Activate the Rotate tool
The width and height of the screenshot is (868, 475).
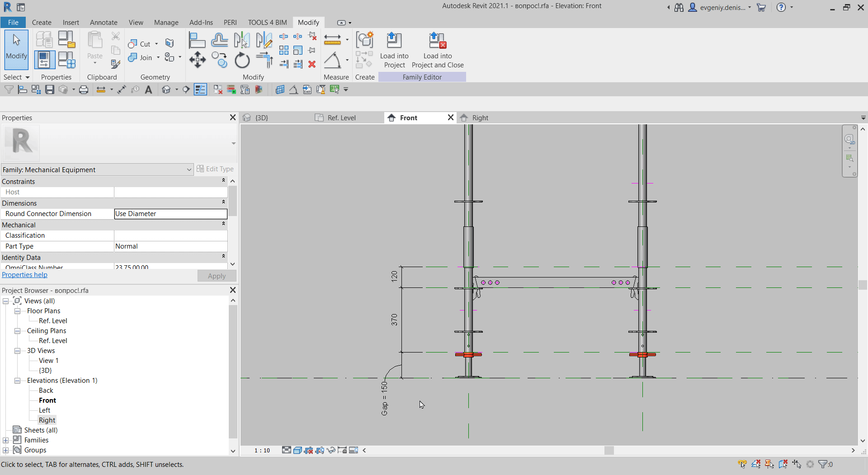click(x=242, y=60)
